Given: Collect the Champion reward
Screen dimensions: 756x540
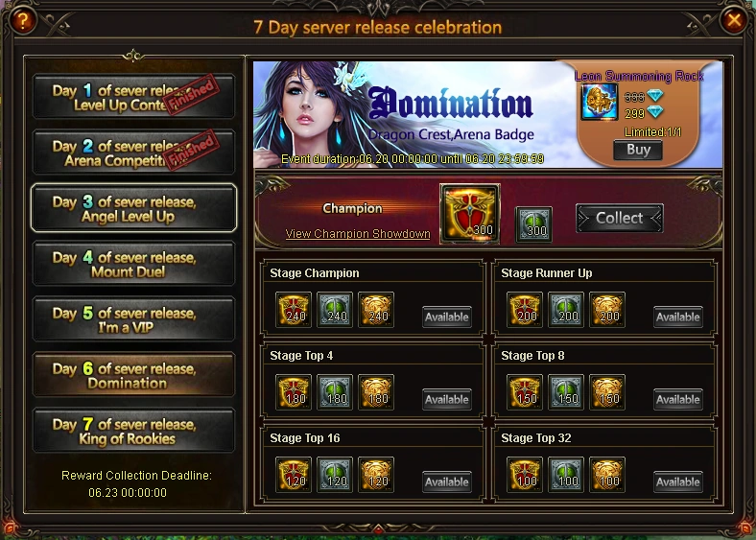Looking at the screenshot, I should tap(620, 218).
